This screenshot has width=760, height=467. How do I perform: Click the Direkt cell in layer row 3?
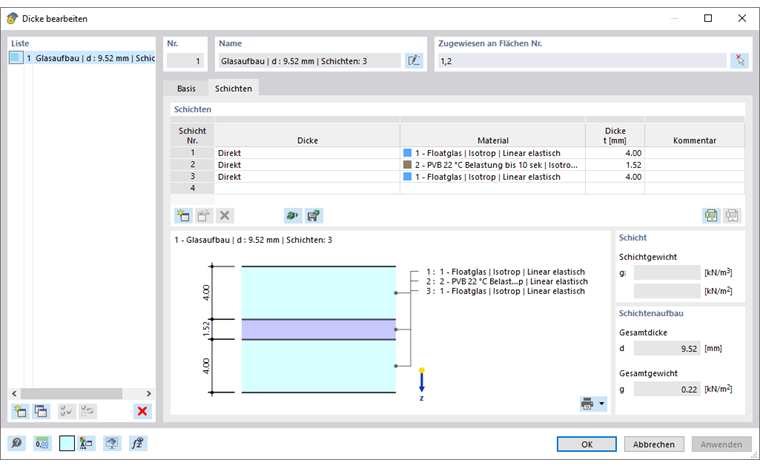307,177
